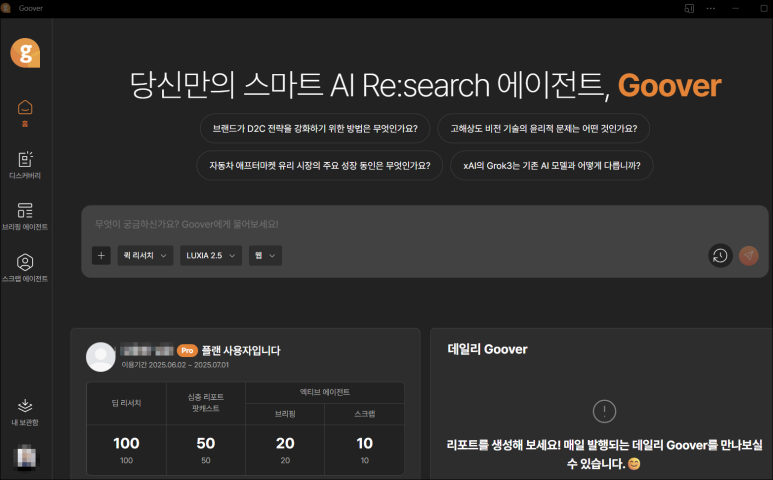Select suggestion about 자동차 애프터마켓 유리 시장

point(319,166)
